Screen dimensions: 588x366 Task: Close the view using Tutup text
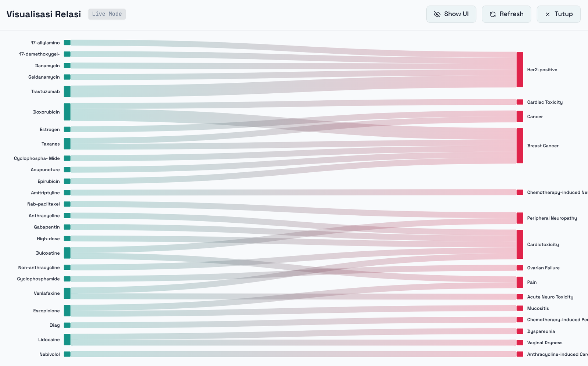(x=563, y=14)
